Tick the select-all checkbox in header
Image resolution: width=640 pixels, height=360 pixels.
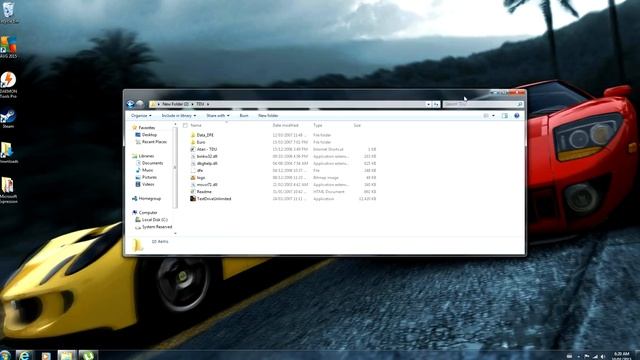185,125
